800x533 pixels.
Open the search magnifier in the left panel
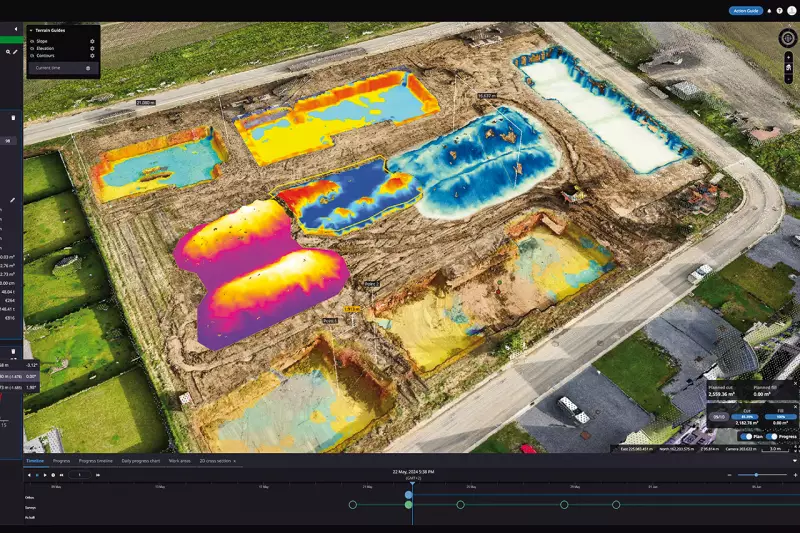8,52
